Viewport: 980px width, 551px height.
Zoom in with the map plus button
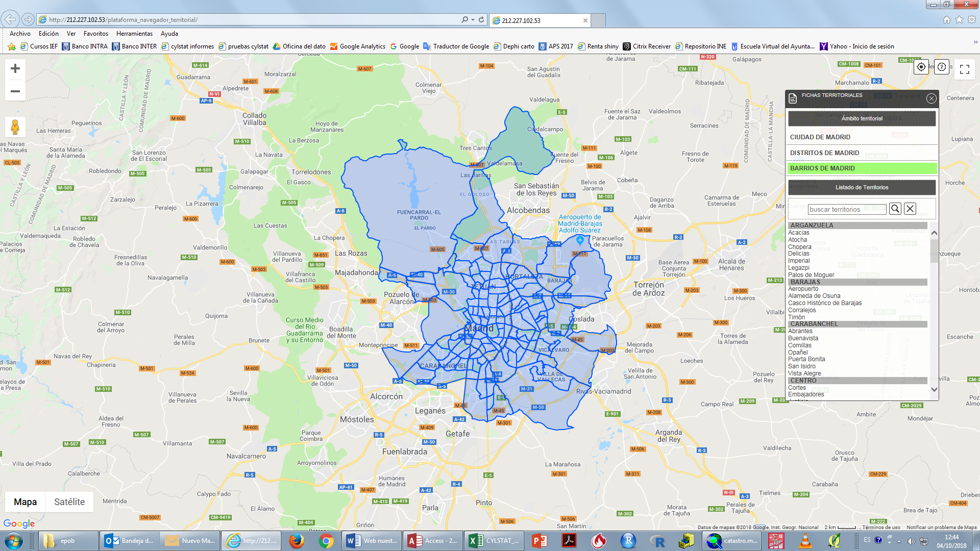[x=15, y=68]
